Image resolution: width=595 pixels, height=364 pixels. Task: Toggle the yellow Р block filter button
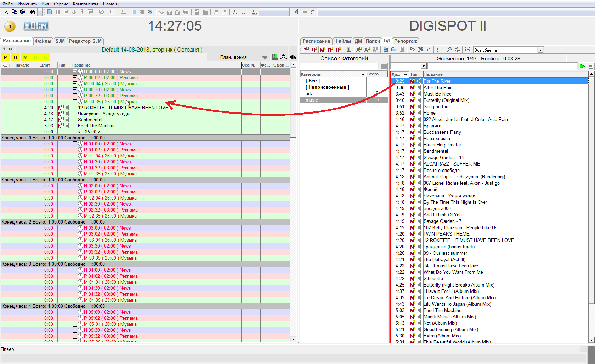5,57
